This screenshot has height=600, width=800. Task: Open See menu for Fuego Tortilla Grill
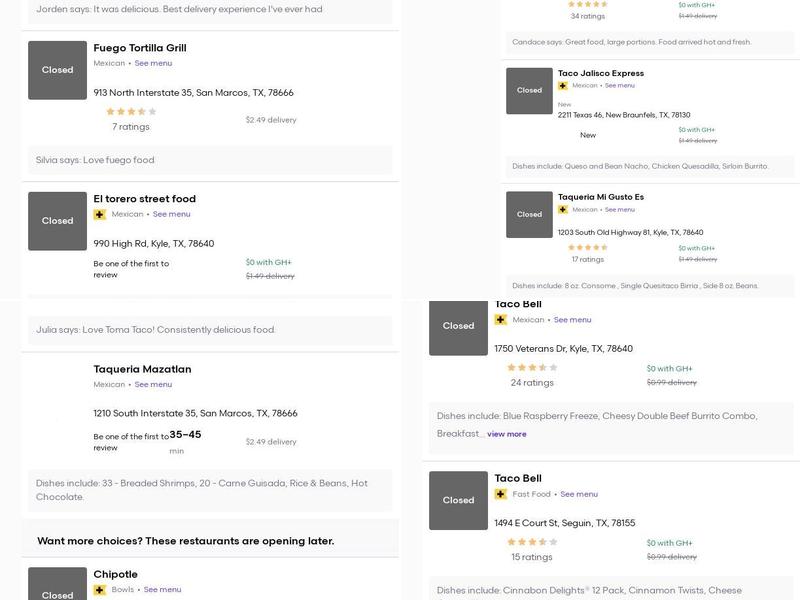pos(153,63)
